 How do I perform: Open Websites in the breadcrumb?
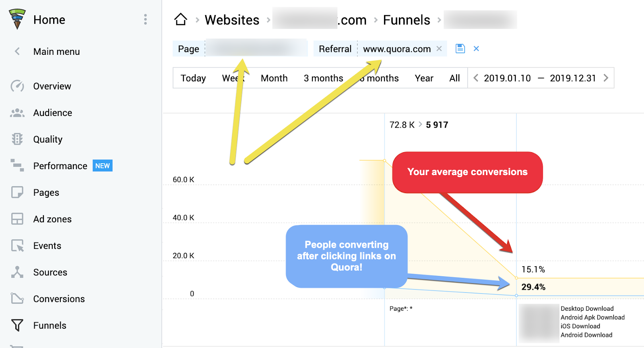(232, 20)
